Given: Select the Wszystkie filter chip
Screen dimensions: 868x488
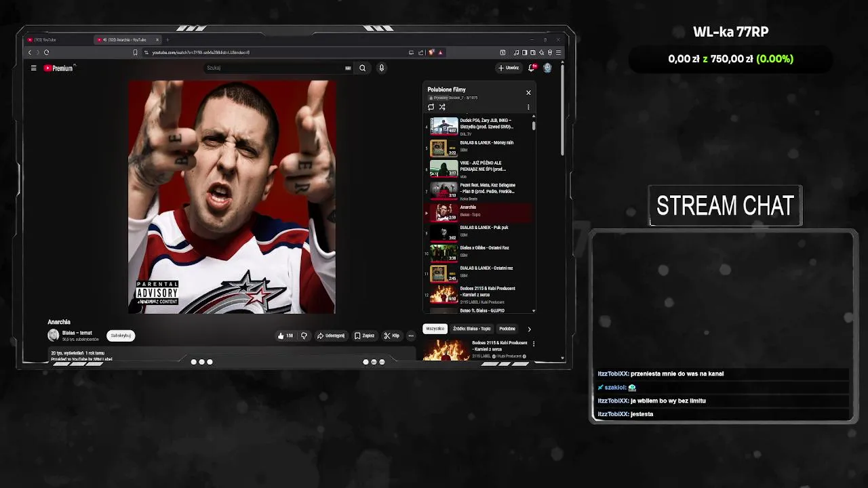Looking at the screenshot, I should (x=435, y=329).
